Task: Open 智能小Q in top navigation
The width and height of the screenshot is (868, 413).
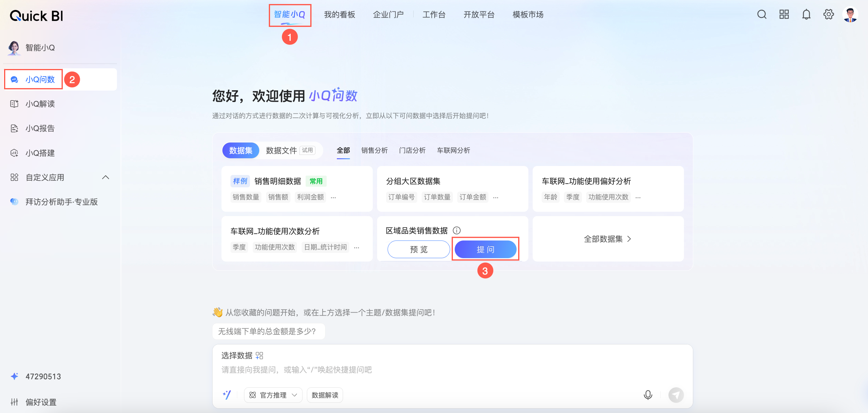Action: (290, 15)
